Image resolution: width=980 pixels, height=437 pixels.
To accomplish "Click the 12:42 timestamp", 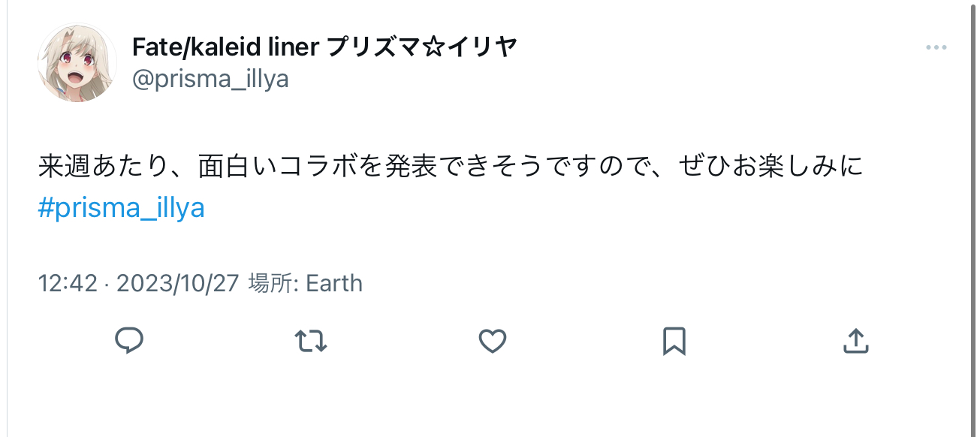I will (68, 283).
